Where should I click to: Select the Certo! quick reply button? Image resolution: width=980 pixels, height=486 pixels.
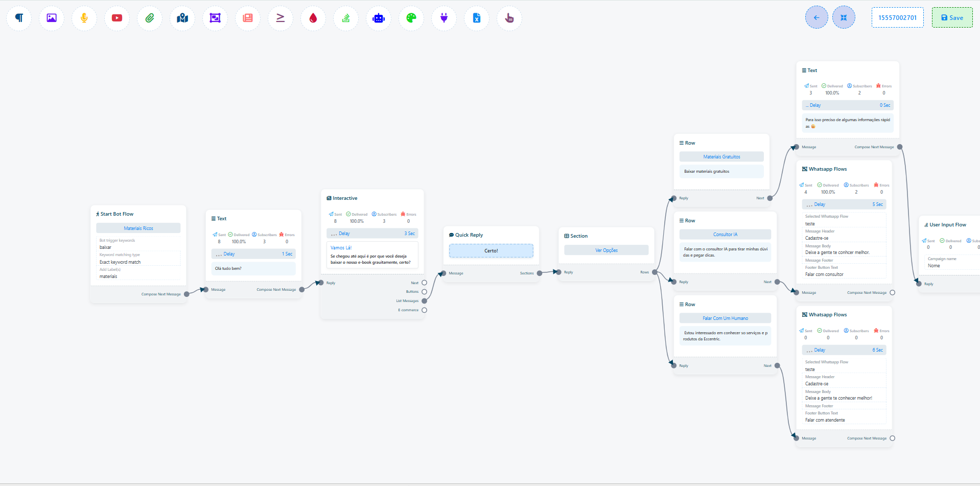pos(491,251)
